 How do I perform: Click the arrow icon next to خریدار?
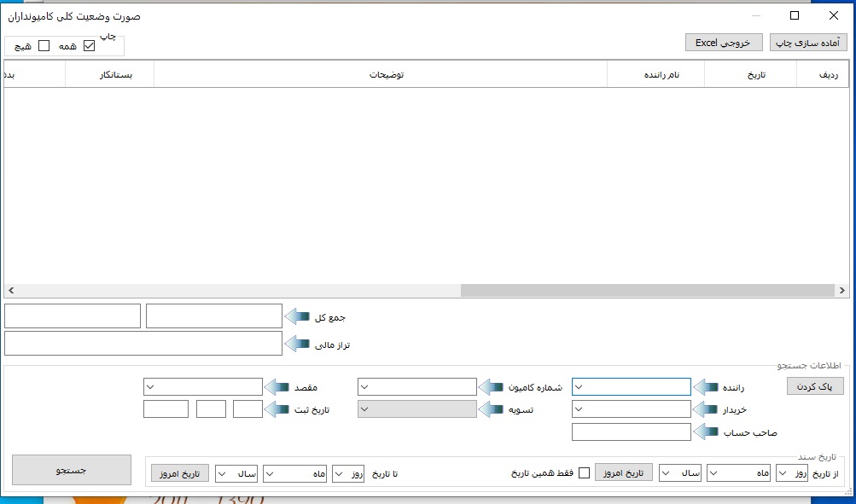point(705,409)
